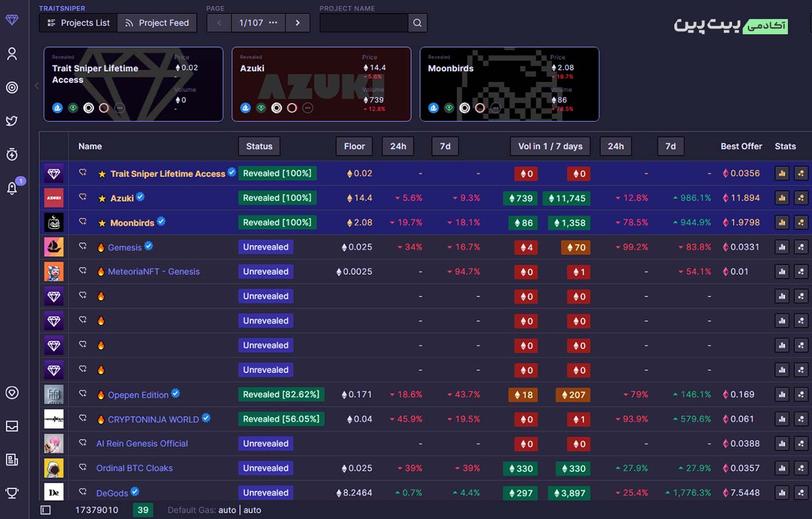Click the gas value badge 39
812x519 pixels.
143,510
